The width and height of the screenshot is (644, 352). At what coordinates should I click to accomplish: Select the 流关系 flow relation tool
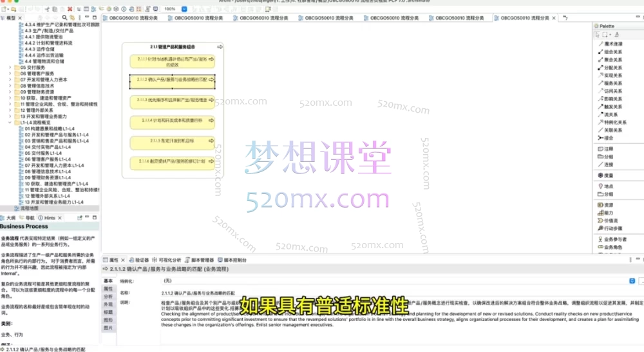(609, 114)
